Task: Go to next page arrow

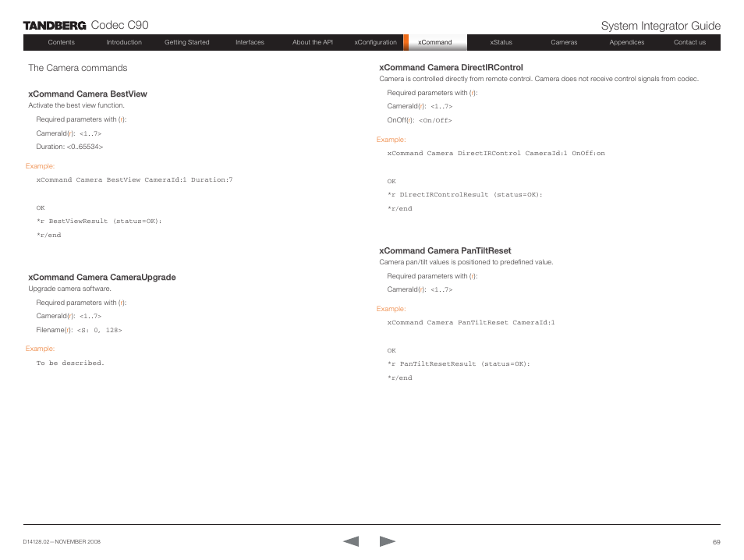Action: coord(387,541)
